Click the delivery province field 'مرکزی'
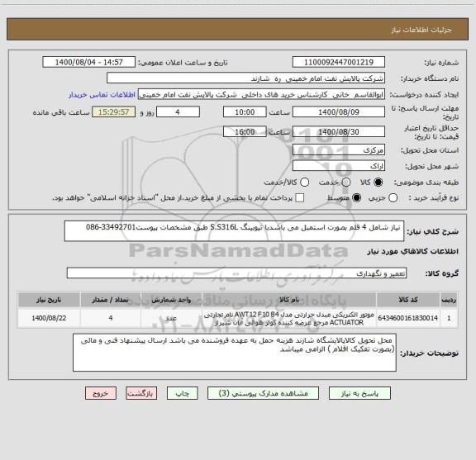This screenshot has height=460, width=476. 339,149
